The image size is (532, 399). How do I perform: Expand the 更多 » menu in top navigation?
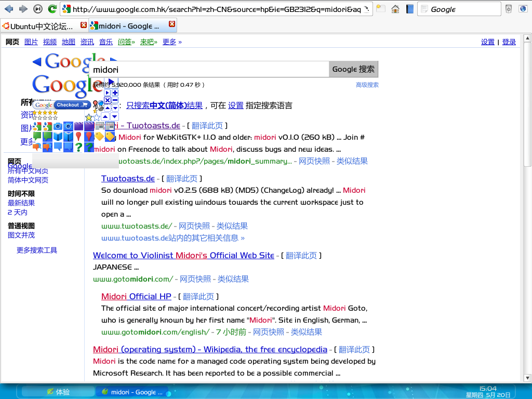tap(172, 42)
